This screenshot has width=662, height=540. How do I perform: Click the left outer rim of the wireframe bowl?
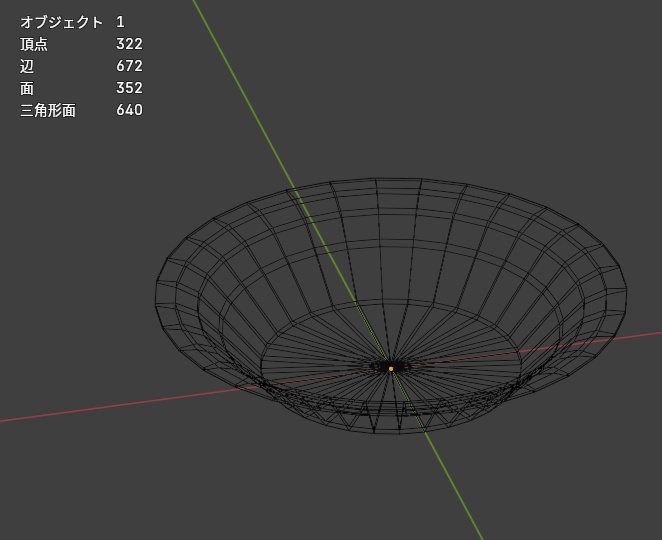tap(157, 296)
